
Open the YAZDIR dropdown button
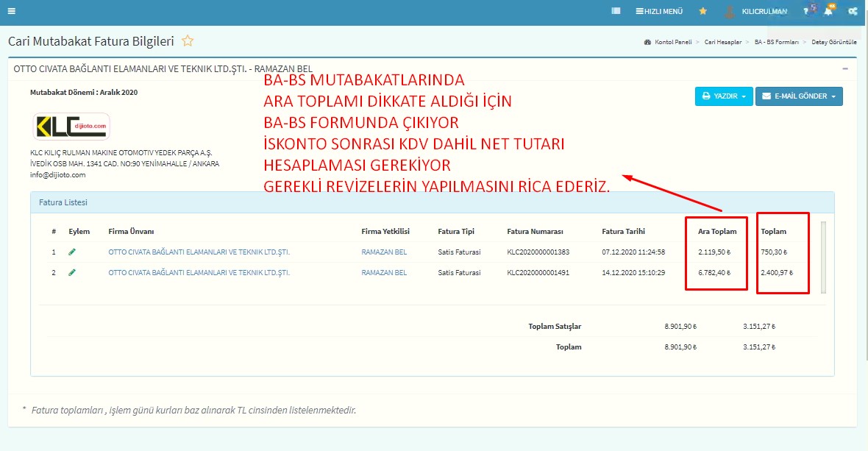[723, 96]
